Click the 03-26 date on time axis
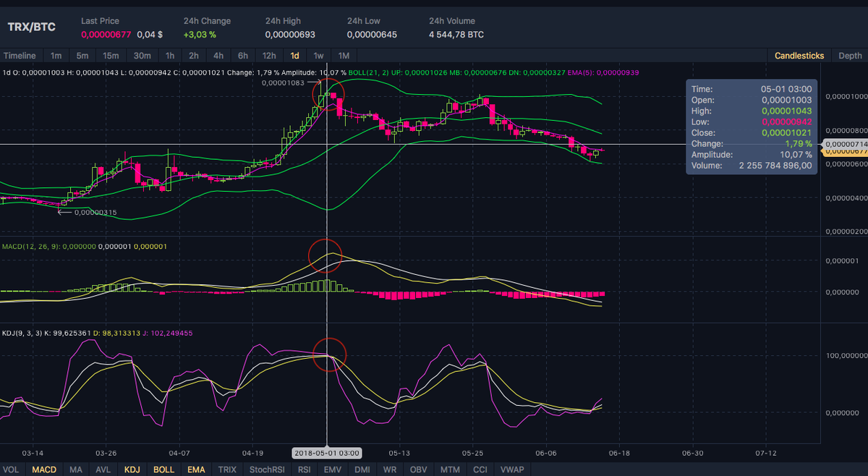This screenshot has width=868, height=476. [x=106, y=453]
